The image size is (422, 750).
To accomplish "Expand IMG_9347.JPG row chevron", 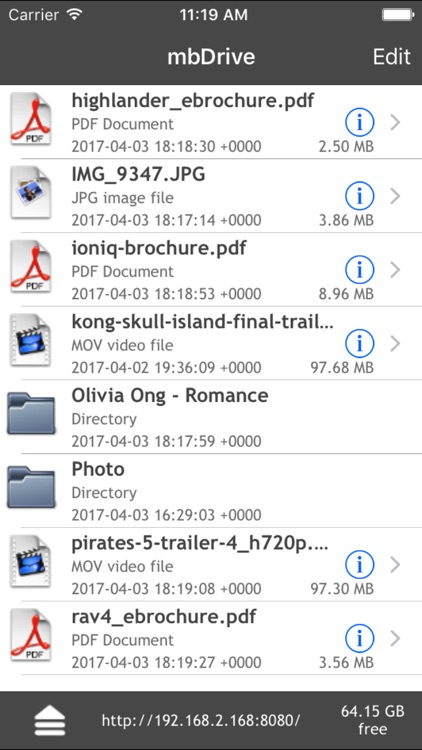I will click(x=395, y=197).
